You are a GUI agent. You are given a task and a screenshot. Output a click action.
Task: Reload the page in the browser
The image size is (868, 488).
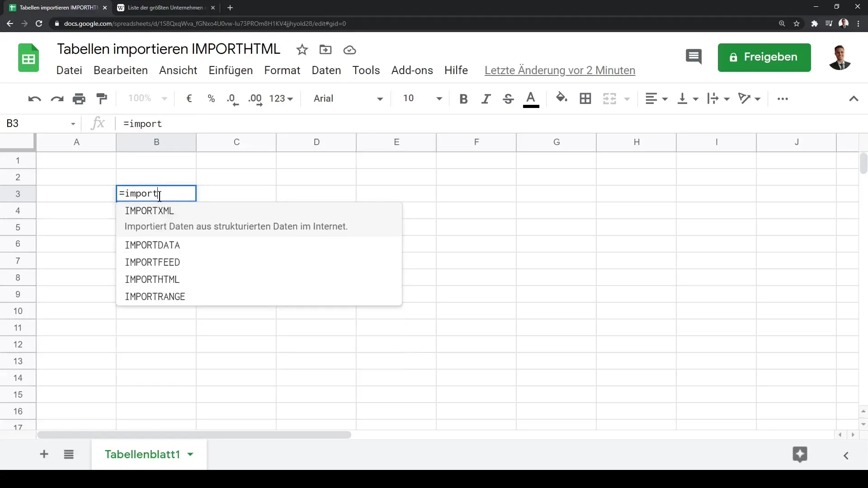point(39,23)
